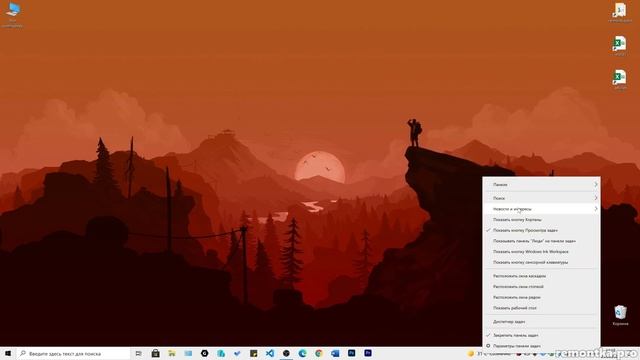Launch Visual Studio Code from taskbar
Screen dimensions: 640x360
coord(270,353)
